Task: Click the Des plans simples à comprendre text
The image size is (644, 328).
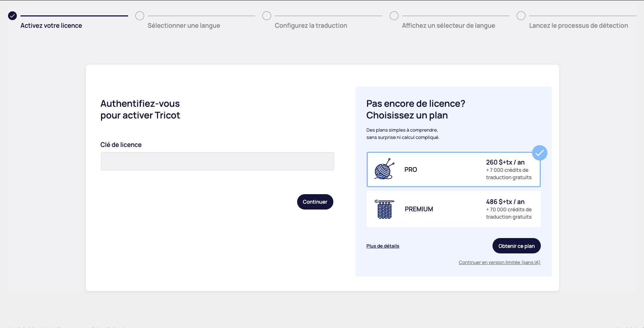Action: click(x=403, y=134)
